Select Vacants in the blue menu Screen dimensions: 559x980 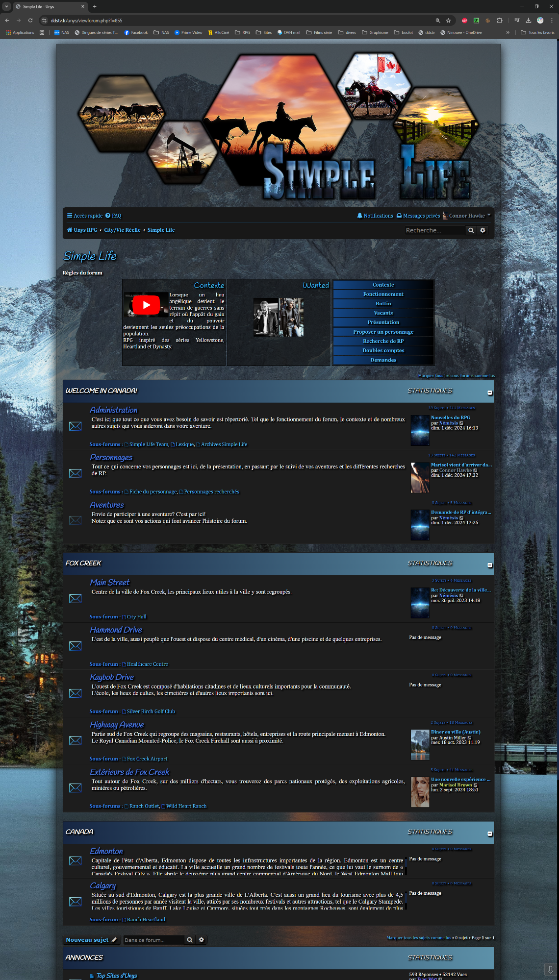click(x=383, y=313)
